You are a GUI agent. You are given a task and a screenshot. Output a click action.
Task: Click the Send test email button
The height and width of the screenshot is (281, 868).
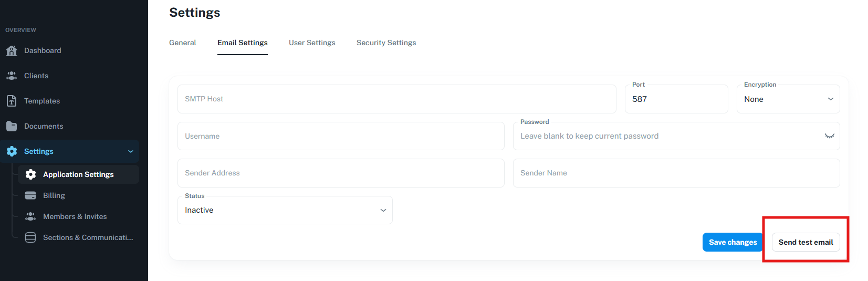pos(806,242)
